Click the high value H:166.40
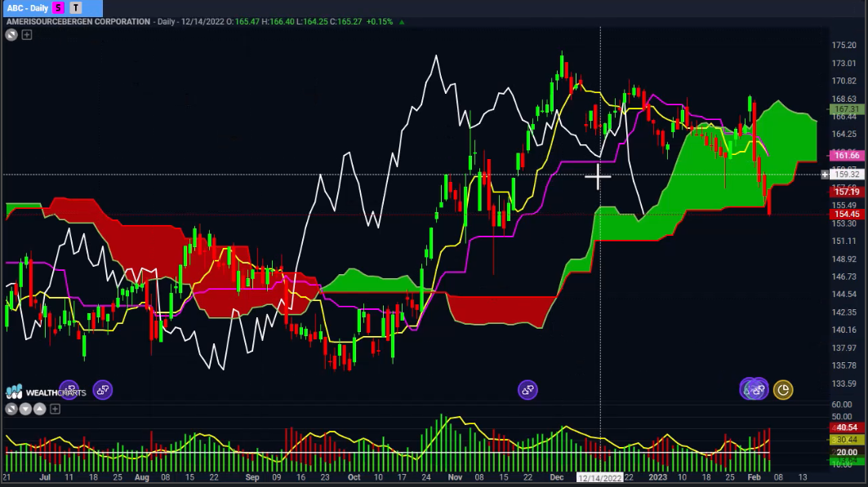 click(278, 21)
